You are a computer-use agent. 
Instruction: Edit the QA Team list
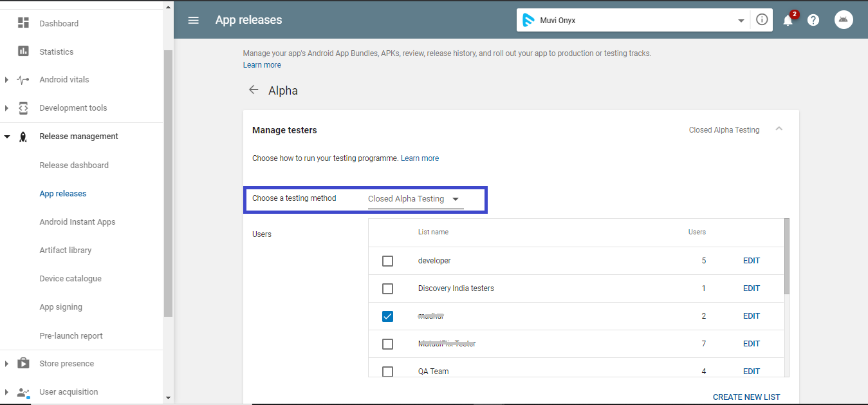click(752, 372)
